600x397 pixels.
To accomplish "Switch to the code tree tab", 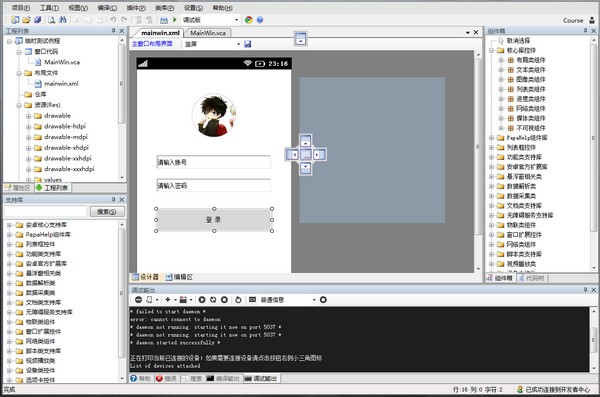I will [532, 278].
